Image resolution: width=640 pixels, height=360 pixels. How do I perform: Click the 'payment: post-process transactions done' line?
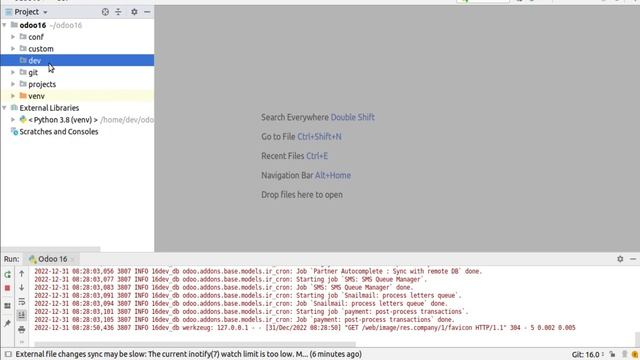244,319
